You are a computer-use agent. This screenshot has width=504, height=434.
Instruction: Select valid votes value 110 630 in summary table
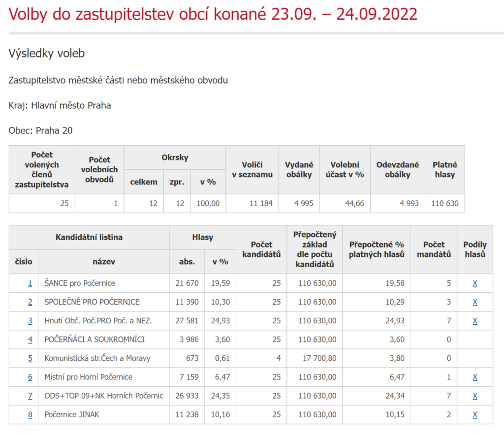[x=445, y=203]
